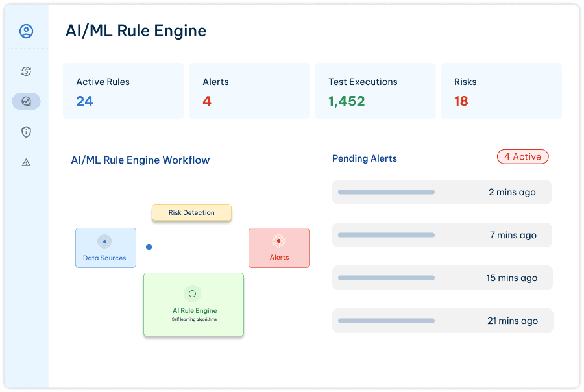Click the progress bar on the 2 mins ago alert

[x=386, y=191]
